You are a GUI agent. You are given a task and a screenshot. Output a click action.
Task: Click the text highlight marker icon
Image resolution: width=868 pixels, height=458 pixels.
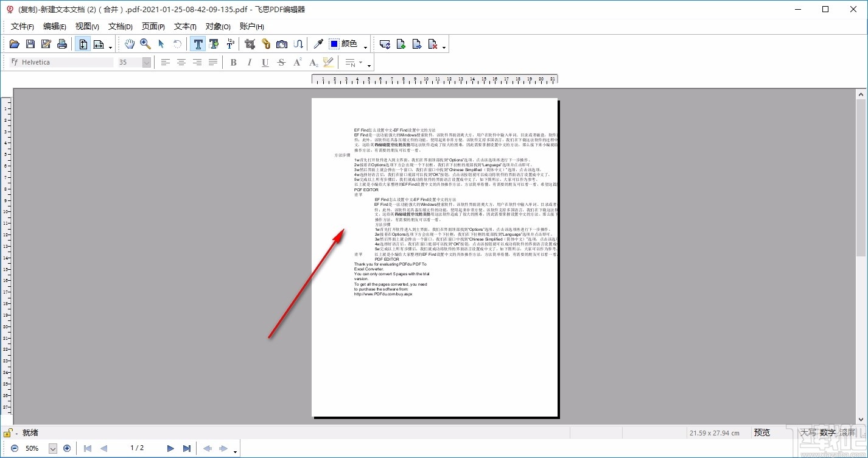click(329, 62)
